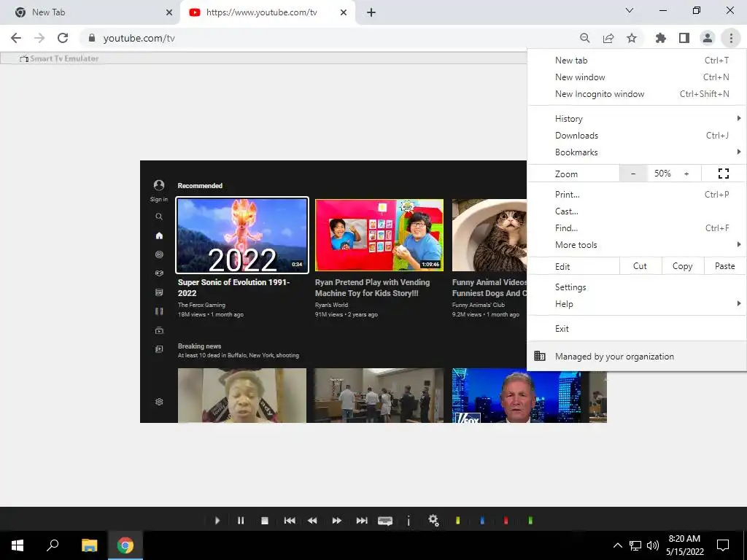Bookmark this tab with the star icon

click(632, 38)
